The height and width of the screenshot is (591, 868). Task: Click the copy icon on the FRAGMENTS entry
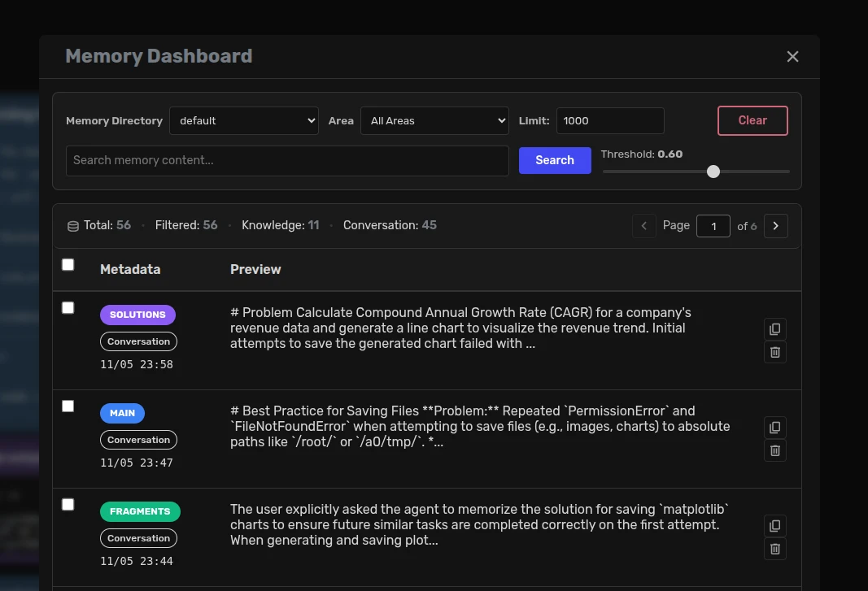[x=774, y=526]
